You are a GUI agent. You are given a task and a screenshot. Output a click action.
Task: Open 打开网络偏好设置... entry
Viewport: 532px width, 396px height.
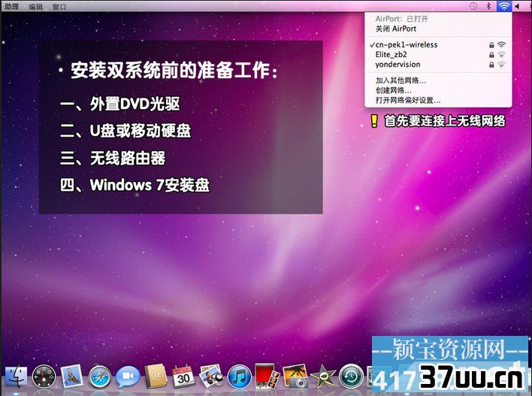coord(438,101)
